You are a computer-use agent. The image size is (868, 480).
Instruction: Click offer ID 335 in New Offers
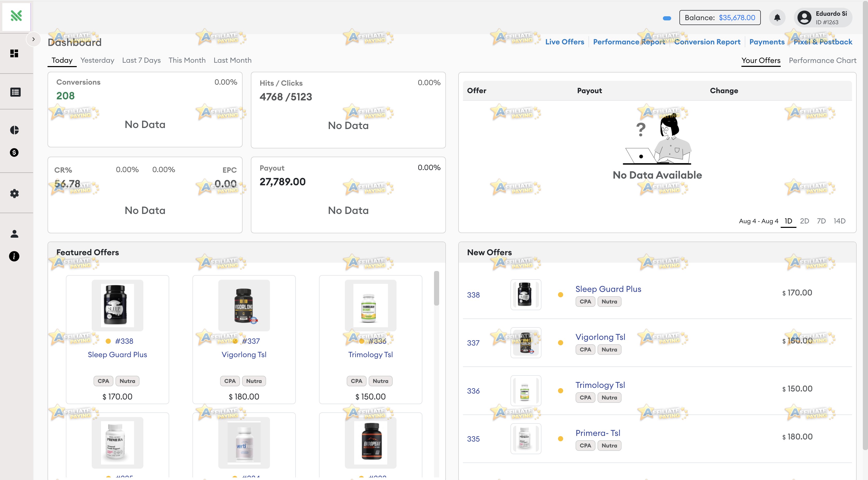[x=473, y=439]
